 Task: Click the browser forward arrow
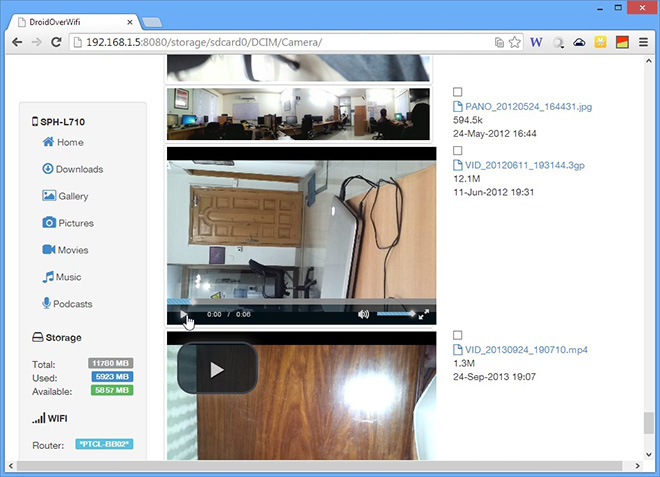[x=37, y=42]
